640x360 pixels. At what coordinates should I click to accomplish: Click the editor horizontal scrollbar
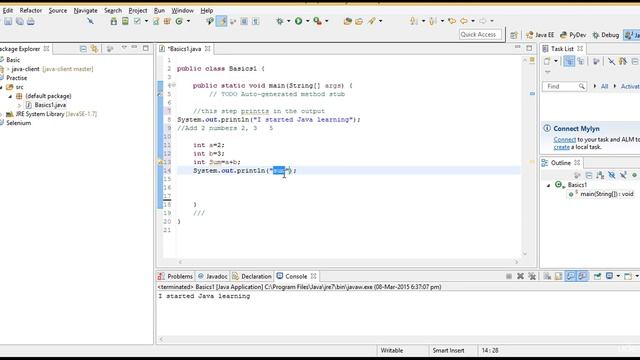coord(348,262)
